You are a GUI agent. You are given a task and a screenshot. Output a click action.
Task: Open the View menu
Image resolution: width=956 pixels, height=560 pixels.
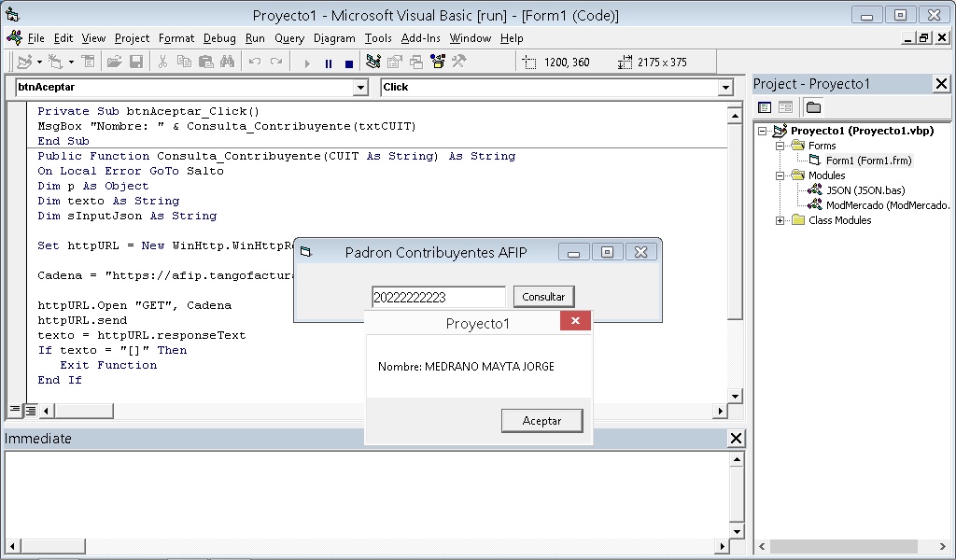[x=93, y=38]
